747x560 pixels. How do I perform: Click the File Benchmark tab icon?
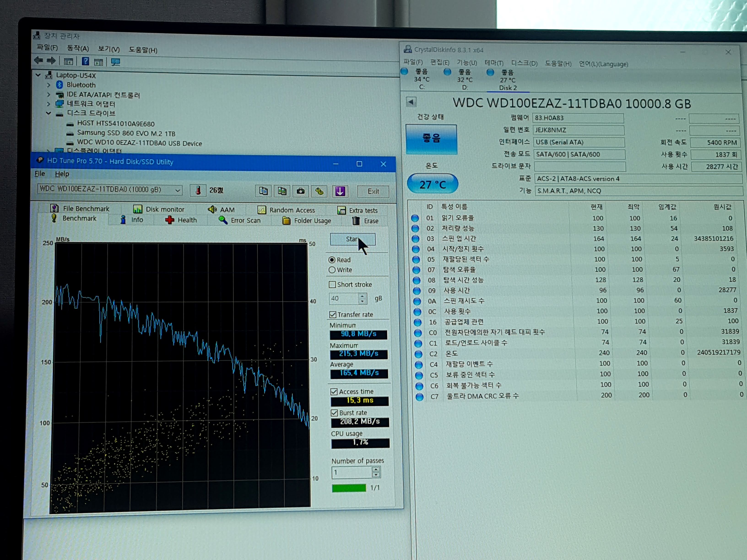tap(54, 208)
